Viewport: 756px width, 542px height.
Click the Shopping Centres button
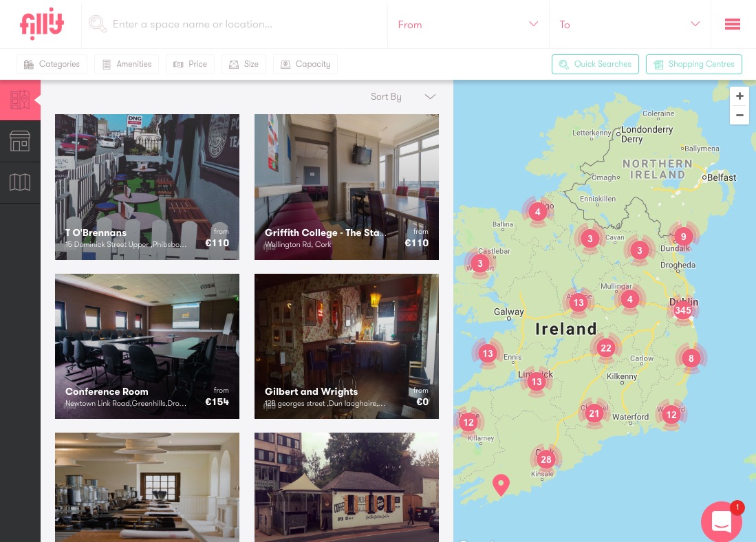coord(694,64)
